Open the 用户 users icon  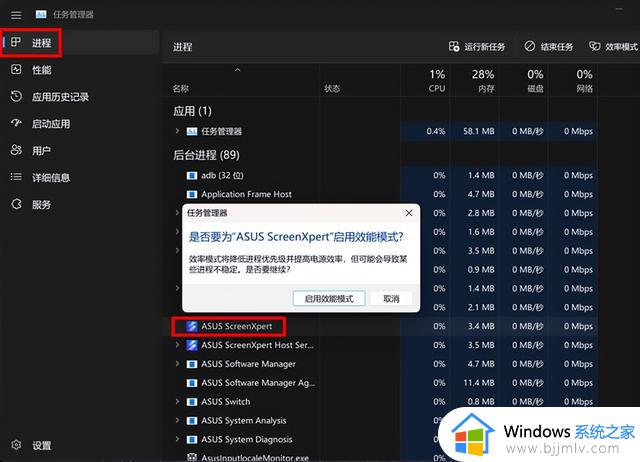pyautogui.click(x=16, y=150)
